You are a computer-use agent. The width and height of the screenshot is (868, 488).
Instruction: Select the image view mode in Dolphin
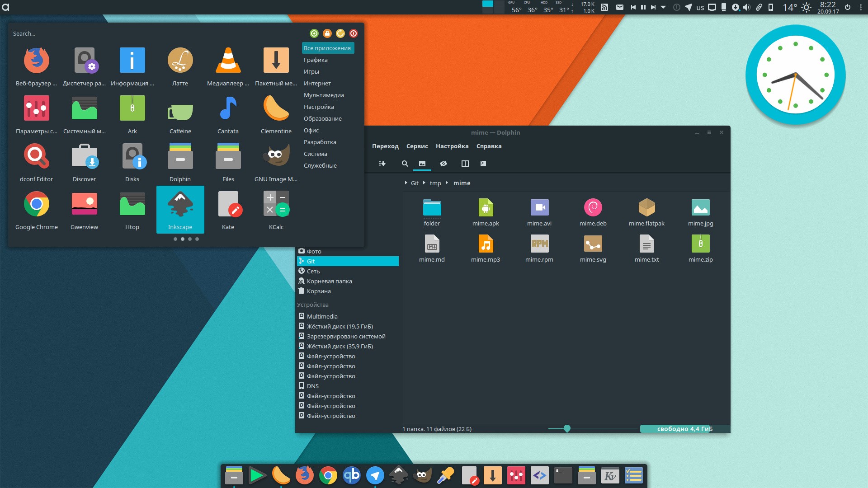[x=422, y=163]
